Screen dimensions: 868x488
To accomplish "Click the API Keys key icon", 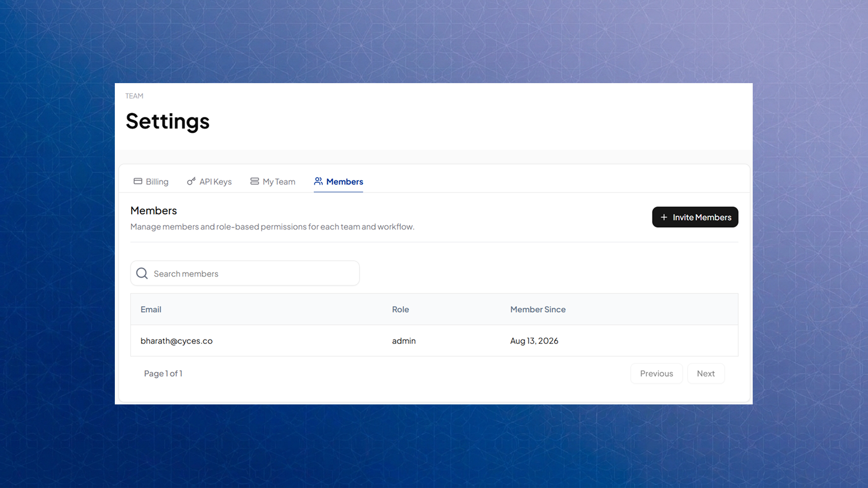I will pyautogui.click(x=191, y=181).
